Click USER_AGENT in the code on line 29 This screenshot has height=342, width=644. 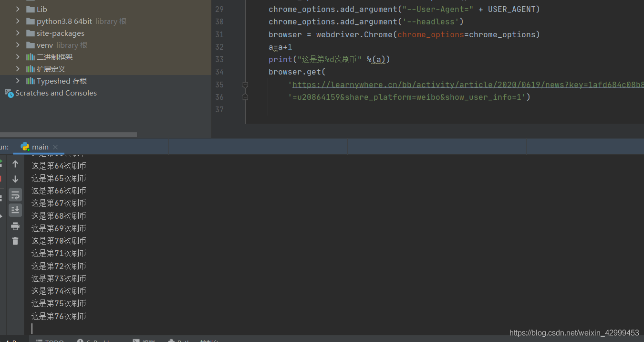(x=511, y=9)
